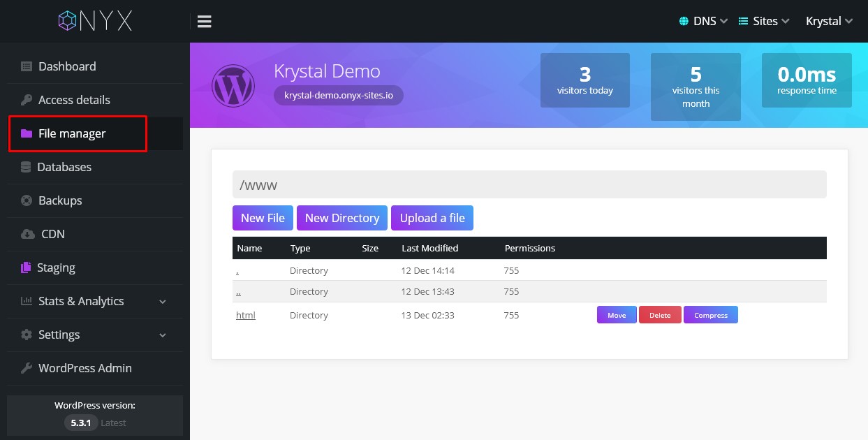
Task: Delete the html directory
Action: [660, 315]
